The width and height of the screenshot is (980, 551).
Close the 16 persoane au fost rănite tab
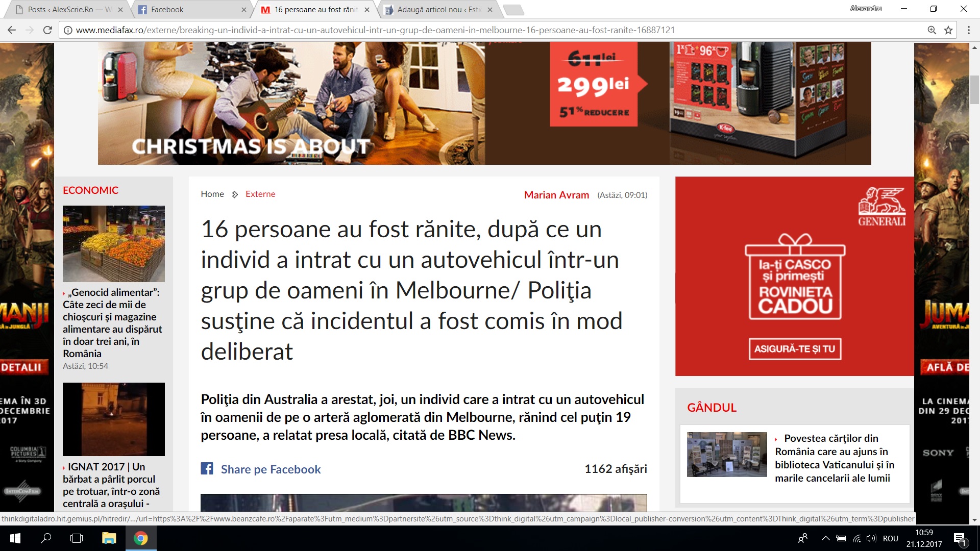(367, 10)
